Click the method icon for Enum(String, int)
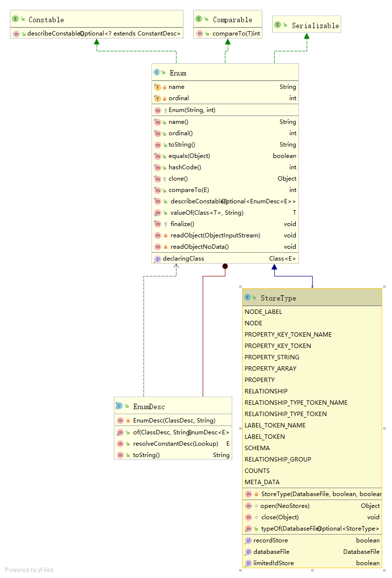392x578 pixels. [158, 110]
